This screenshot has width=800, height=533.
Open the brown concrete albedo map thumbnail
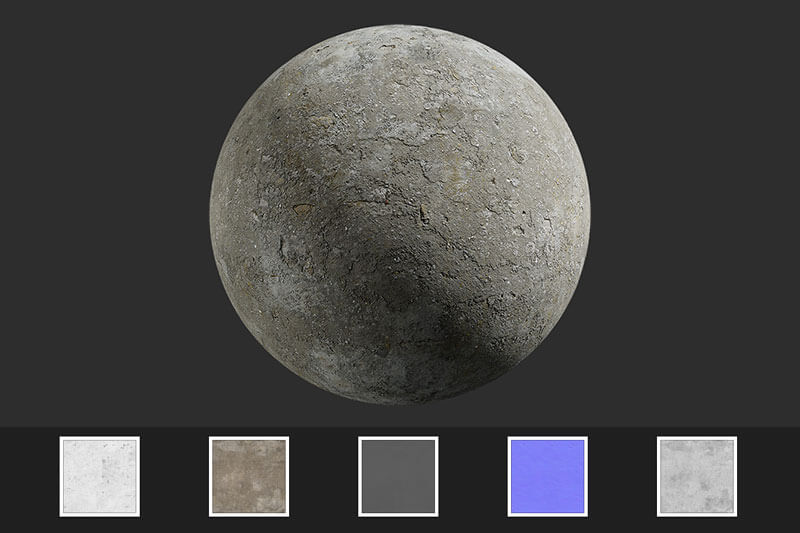249,476
